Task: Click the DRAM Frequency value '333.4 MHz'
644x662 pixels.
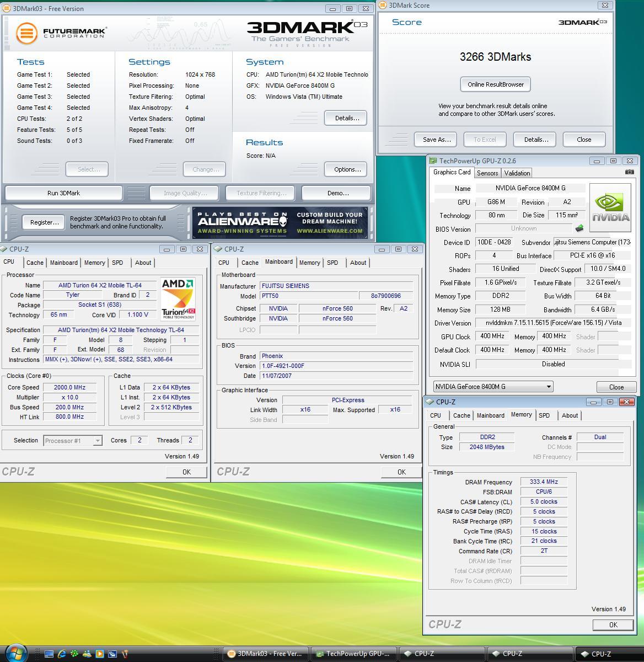Action: pos(544,482)
